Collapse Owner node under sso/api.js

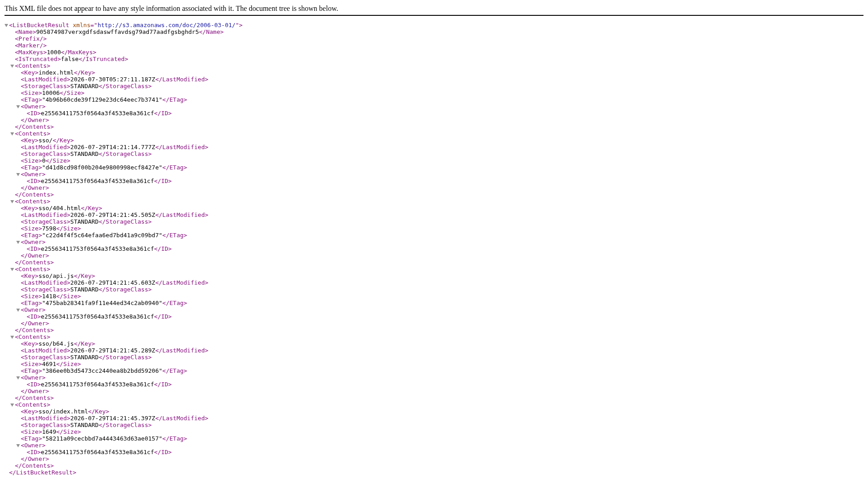(x=18, y=310)
